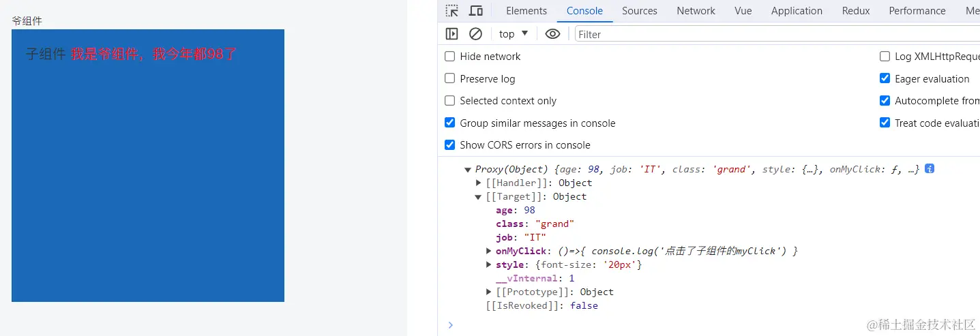Enable Selected context only checkbox
The image size is (980, 336).
[x=449, y=101]
